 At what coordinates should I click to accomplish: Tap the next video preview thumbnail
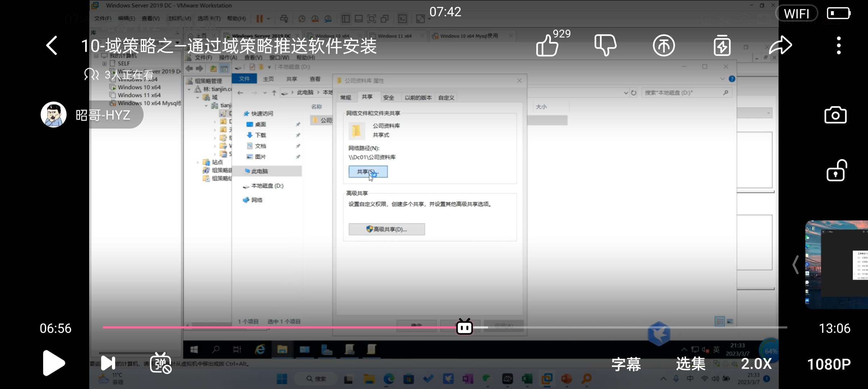(x=836, y=265)
